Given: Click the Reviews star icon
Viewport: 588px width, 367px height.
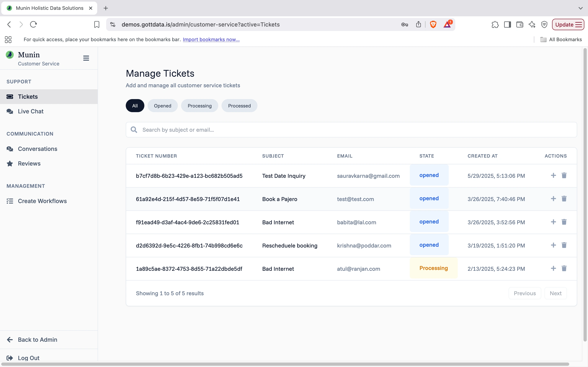Looking at the screenshot, I should [x=10, y=164].
